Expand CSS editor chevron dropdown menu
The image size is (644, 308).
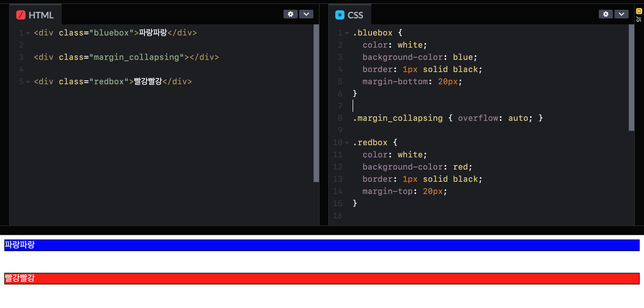(x=621, y=14)
